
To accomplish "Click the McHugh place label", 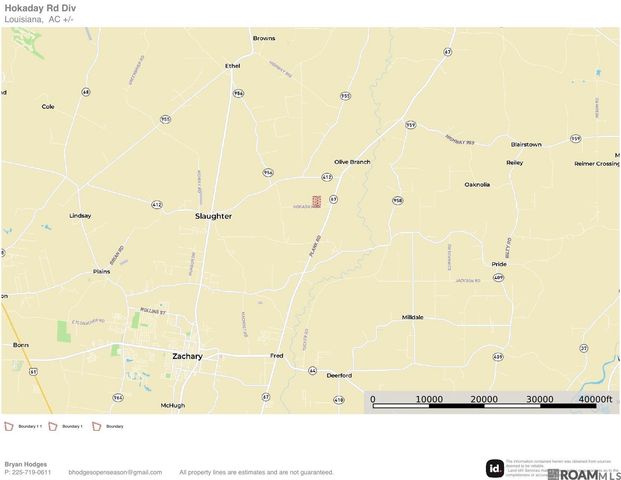I will pyautogui.click(x=173, y=405).
